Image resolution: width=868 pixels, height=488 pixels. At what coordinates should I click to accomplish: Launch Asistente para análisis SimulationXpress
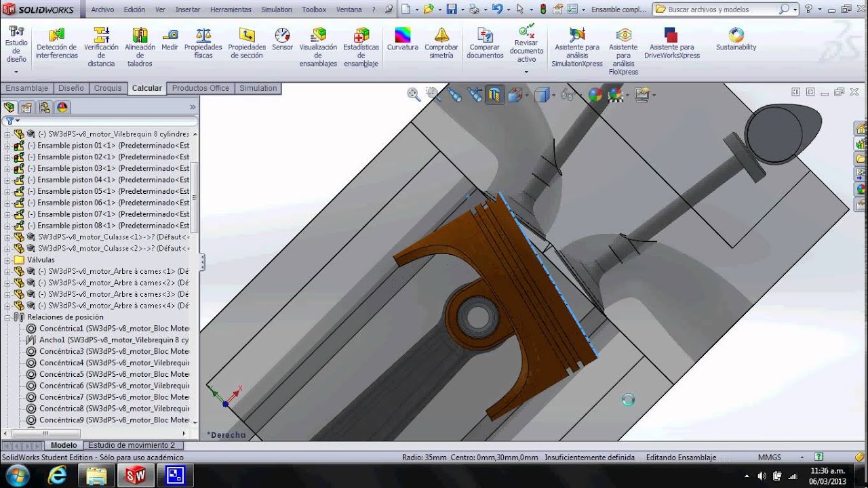pos(577,47)
